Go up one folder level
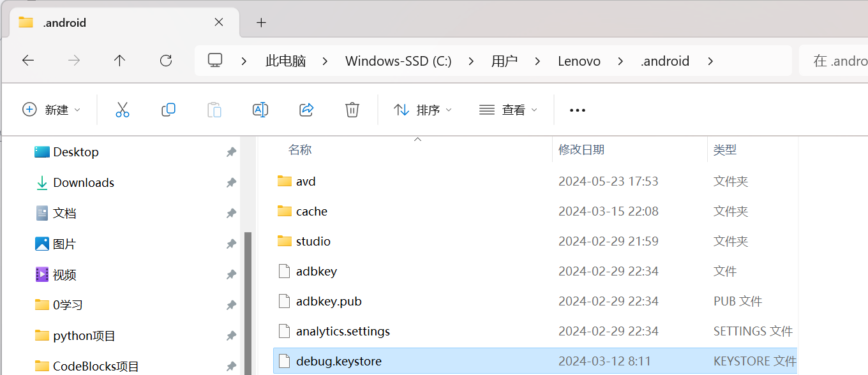Viewport: 868px width, 375px height. click(x=119, y=61)
